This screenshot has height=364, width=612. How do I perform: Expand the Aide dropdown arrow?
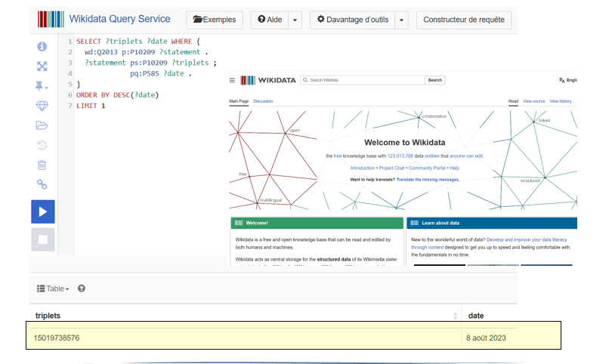coord(295,20)
